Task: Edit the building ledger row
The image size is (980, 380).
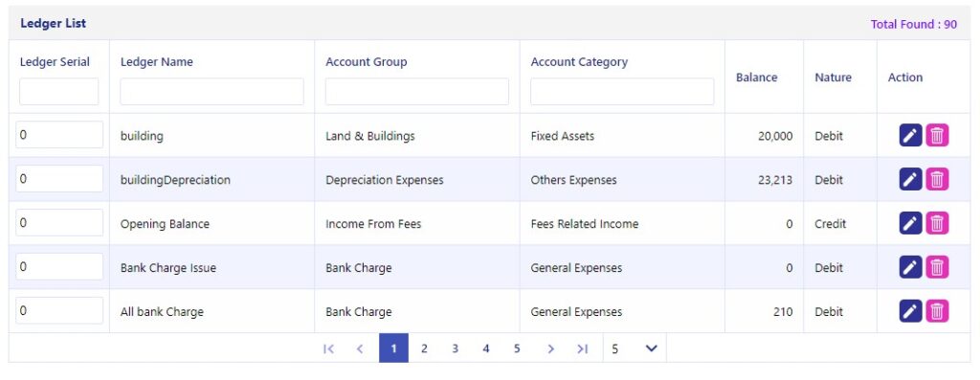Action: pos(911,135)
